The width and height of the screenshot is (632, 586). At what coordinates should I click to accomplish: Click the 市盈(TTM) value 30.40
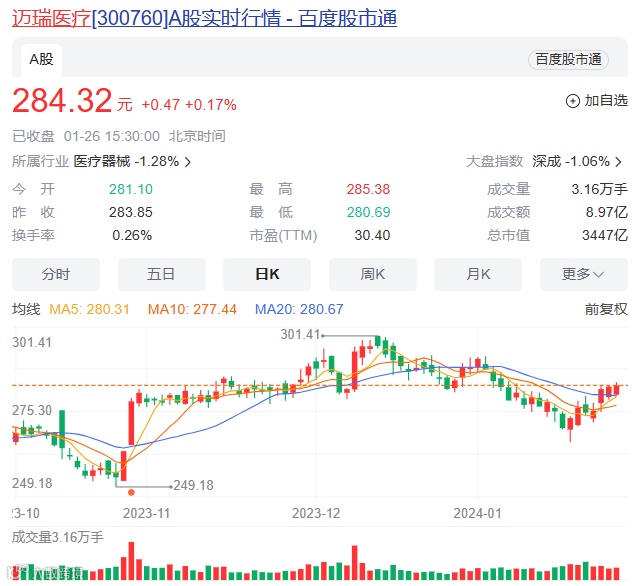click(x=372, y=235)
